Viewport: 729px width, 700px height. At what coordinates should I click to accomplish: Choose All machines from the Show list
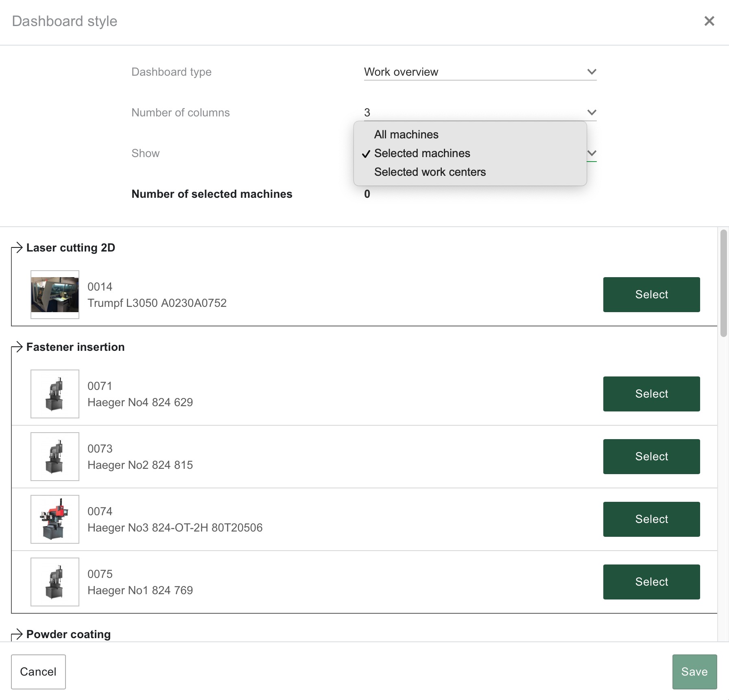406,134
